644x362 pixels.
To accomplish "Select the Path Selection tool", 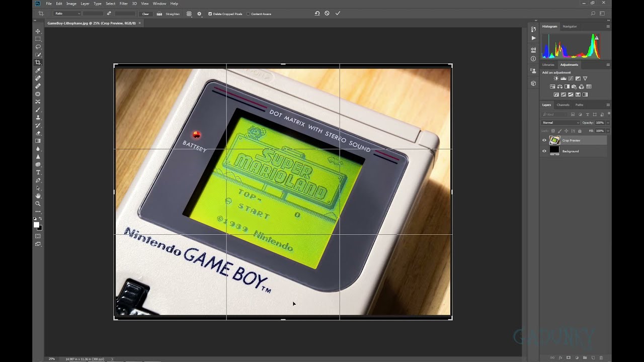I will click(38, 188).
